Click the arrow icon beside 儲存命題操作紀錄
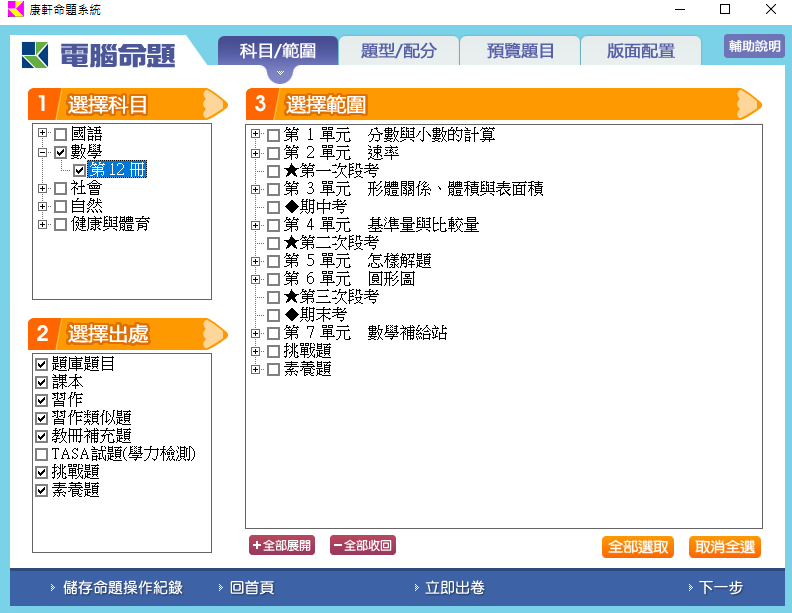This screenshot has height=613, width=792. [53, 588]
